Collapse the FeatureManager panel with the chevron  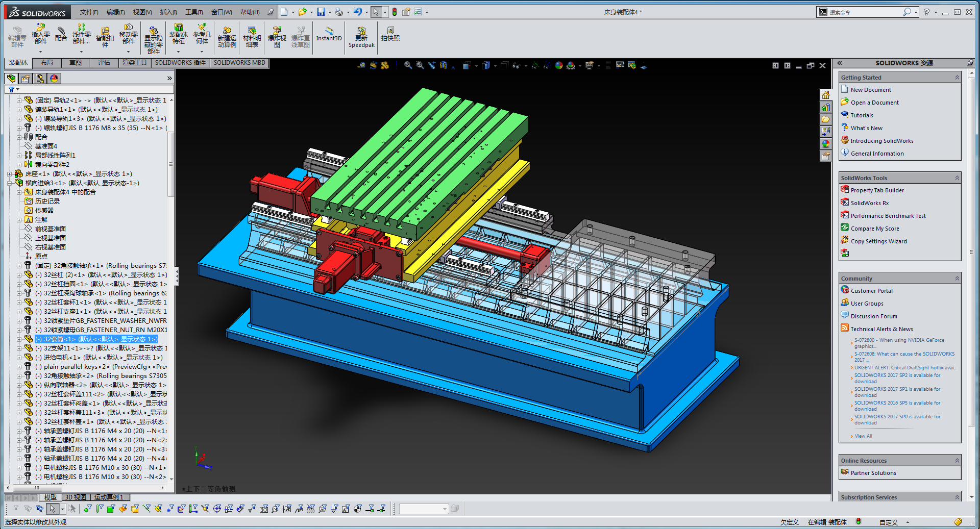[169, 79]
